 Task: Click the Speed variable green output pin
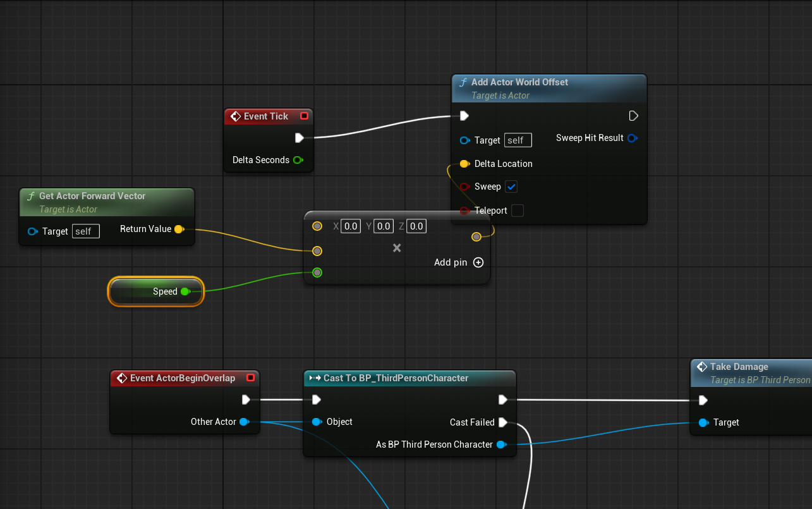point(185,291)
